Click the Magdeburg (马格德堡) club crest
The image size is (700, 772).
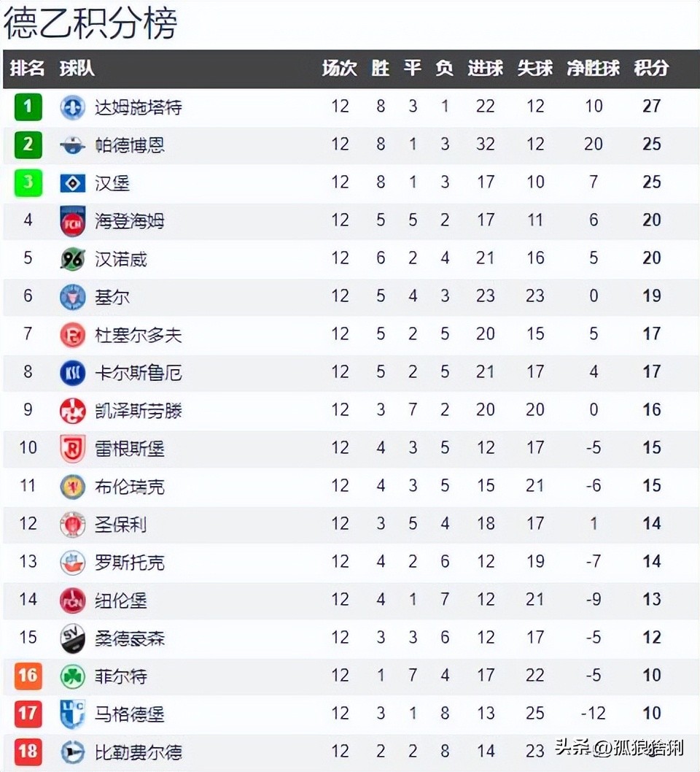point(72,714)
